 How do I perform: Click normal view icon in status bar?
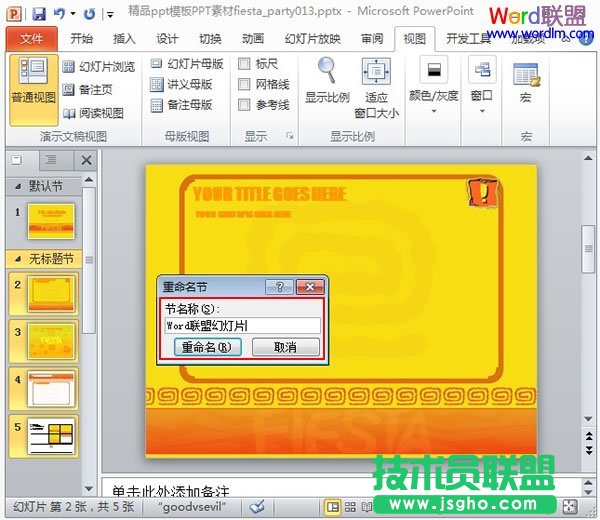[x=333, y=507]
